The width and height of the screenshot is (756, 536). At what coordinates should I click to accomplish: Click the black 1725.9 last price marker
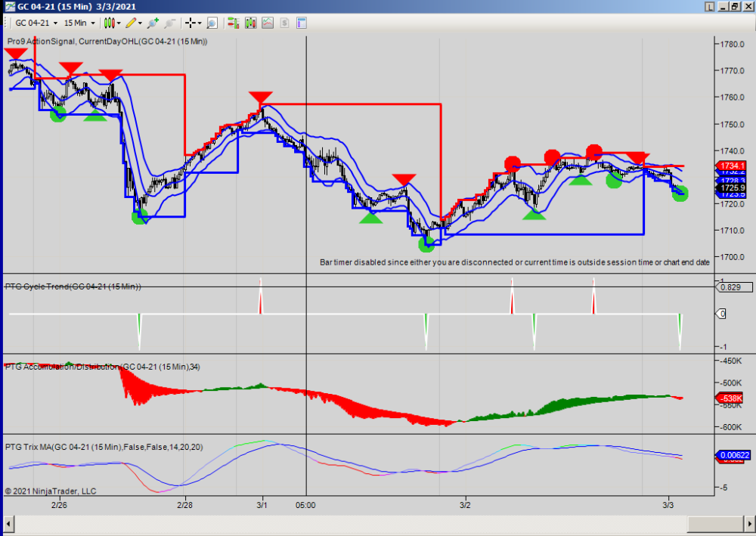(x=730, y=187)
